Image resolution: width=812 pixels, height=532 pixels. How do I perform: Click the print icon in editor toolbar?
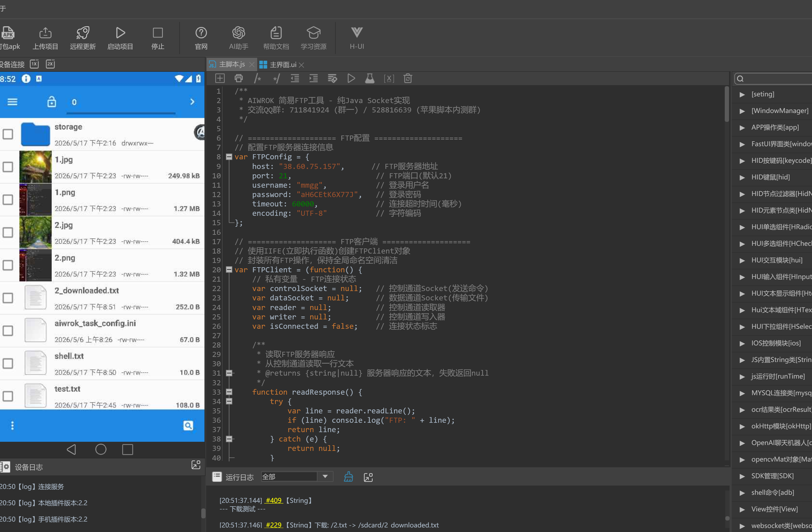point(239,78)
